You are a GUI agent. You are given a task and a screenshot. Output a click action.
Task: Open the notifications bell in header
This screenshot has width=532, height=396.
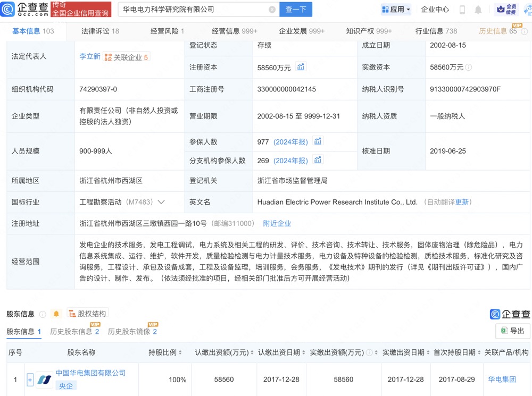[478, 10]
